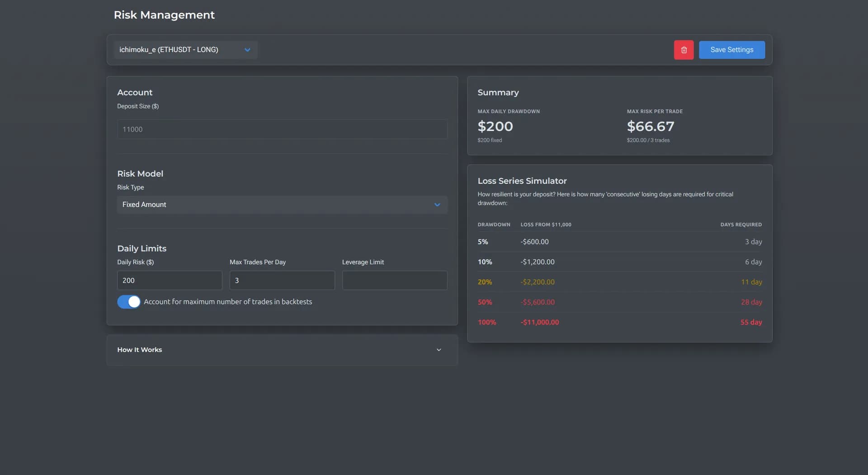Click the 3 day days required cell
This screenshot has height=475, width=868.
point(754,242)
